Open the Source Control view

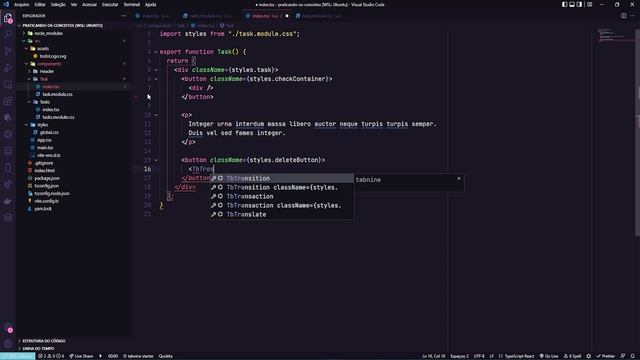[x=8, y=51]
